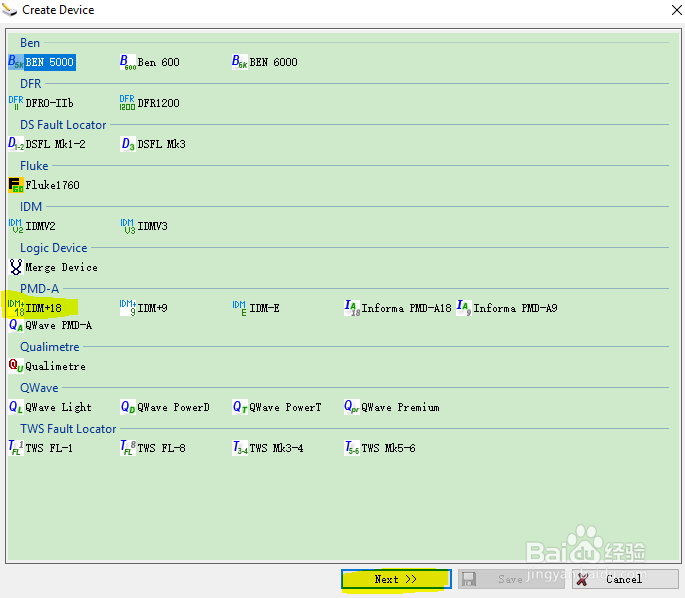The width and height of the screenshot is (685, 598).
Task: Click the "DFR1200" label text
Action: coord(159,104)
